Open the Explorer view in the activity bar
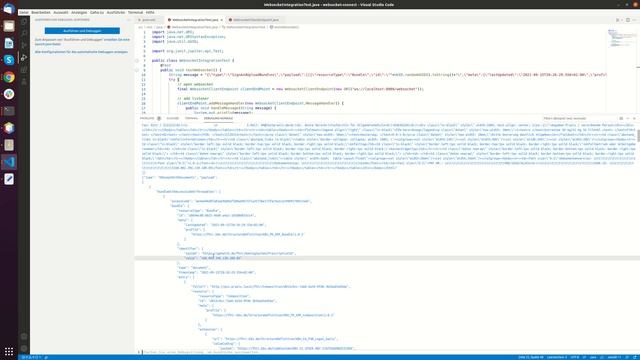Image resolution: width=640 pixels, height=360 pixels. 24,21
